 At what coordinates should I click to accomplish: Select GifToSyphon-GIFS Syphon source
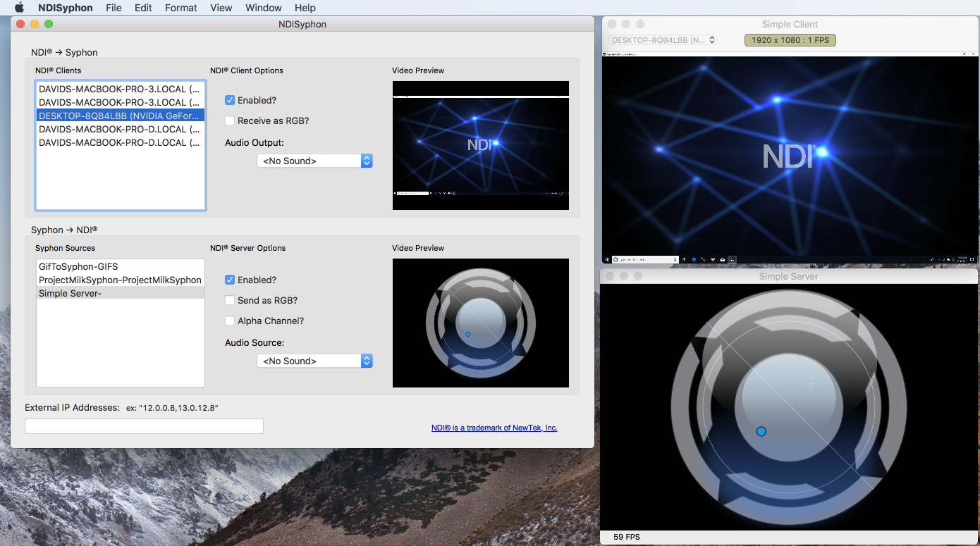click(121, 266)
